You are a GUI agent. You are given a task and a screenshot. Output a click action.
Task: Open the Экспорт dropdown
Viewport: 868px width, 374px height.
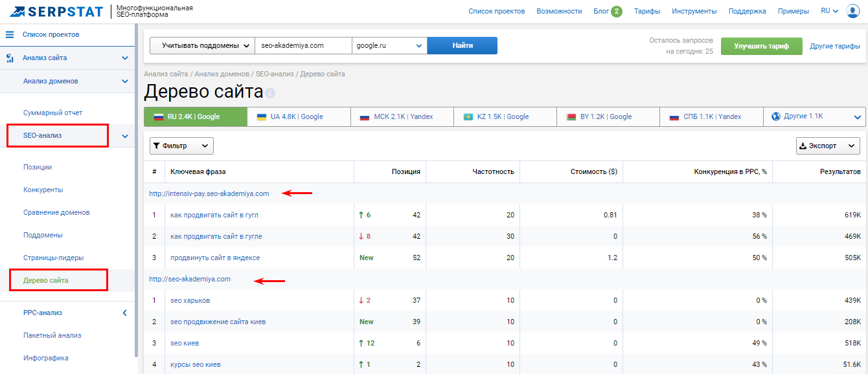point(828,146)
